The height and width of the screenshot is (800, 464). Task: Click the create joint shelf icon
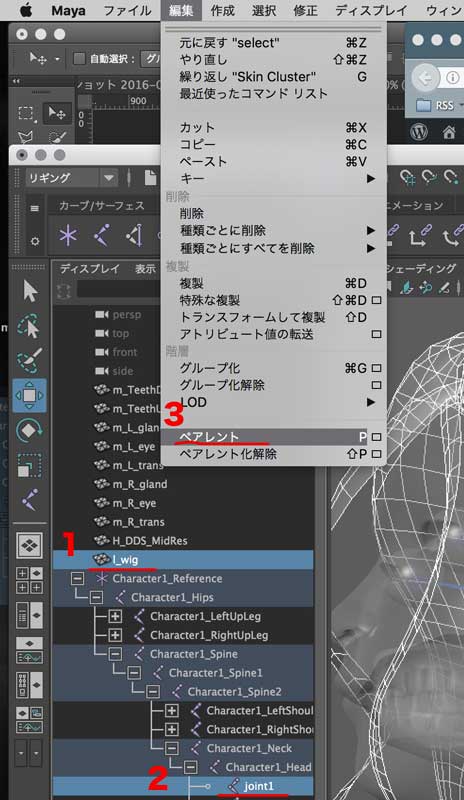tap(102, 236)
